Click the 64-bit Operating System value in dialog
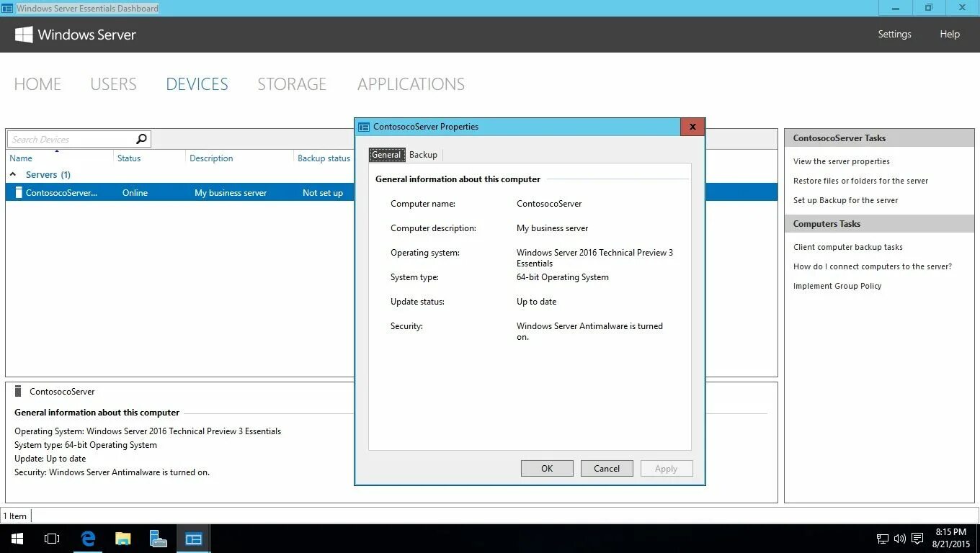 click(x=562, y=277)
